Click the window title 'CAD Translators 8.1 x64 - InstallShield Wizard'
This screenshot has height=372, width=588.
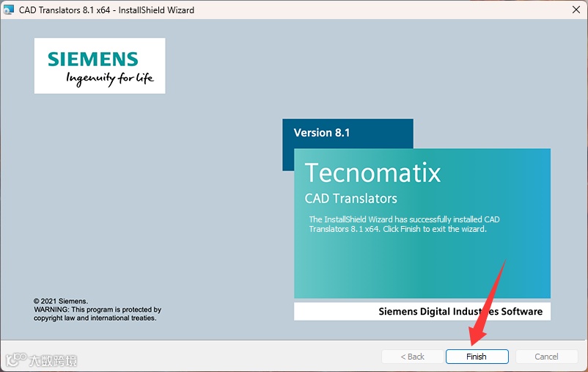106,10
